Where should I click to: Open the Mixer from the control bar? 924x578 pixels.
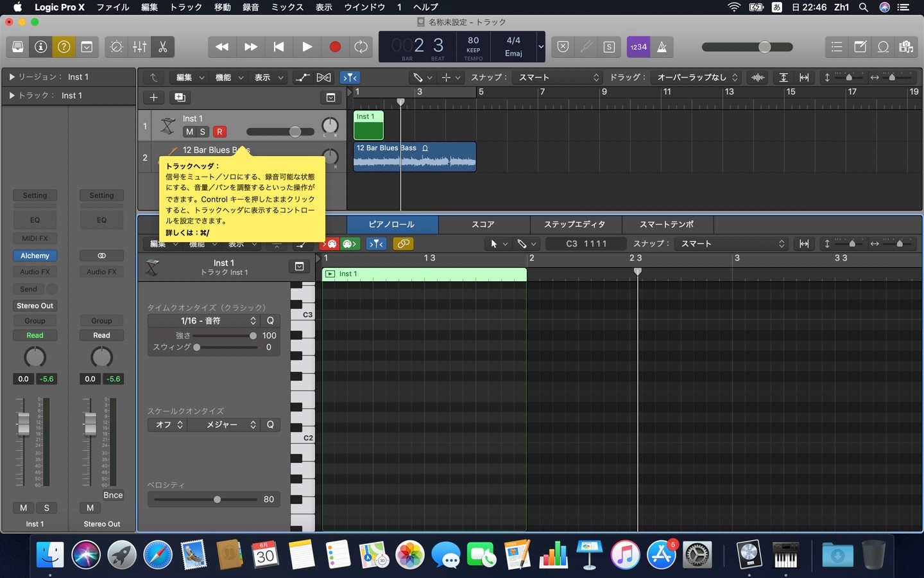(139, 47)
